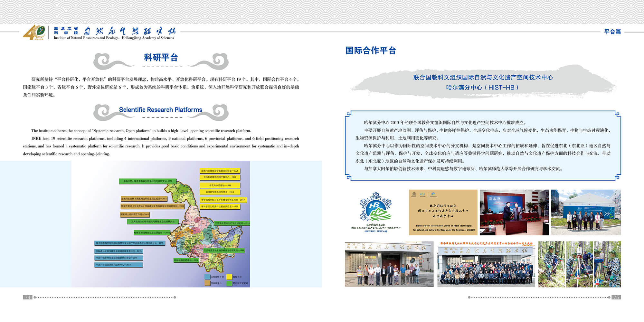Screen dimensions: 644x322
Task: Click the 国际合作平台 heading
Action: point(371,51)
